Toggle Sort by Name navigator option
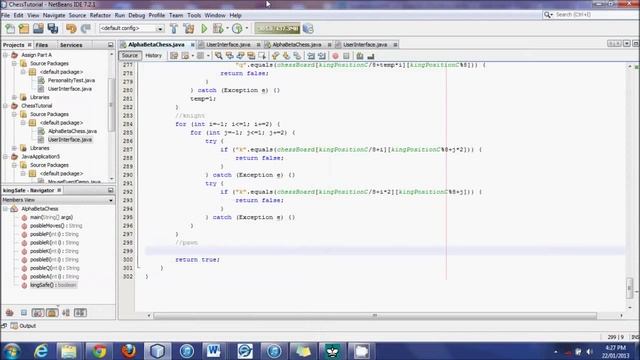This screenshot has width=640, height=360. pyautogui.click(x=66, y=313)
